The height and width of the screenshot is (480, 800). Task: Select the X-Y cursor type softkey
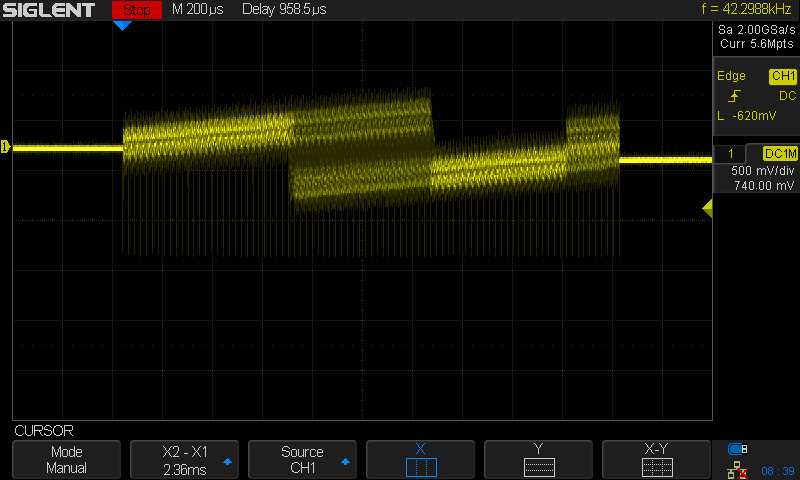click(x=656, y=460)
